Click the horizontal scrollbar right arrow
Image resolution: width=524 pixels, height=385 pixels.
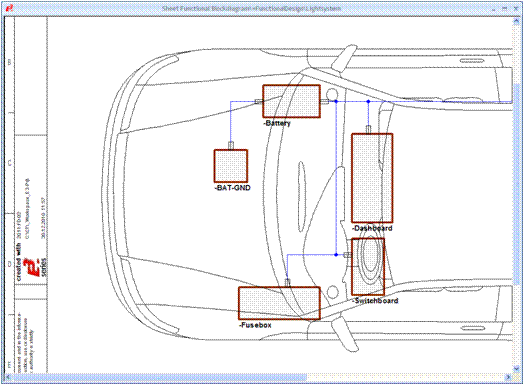coord(508,377)
